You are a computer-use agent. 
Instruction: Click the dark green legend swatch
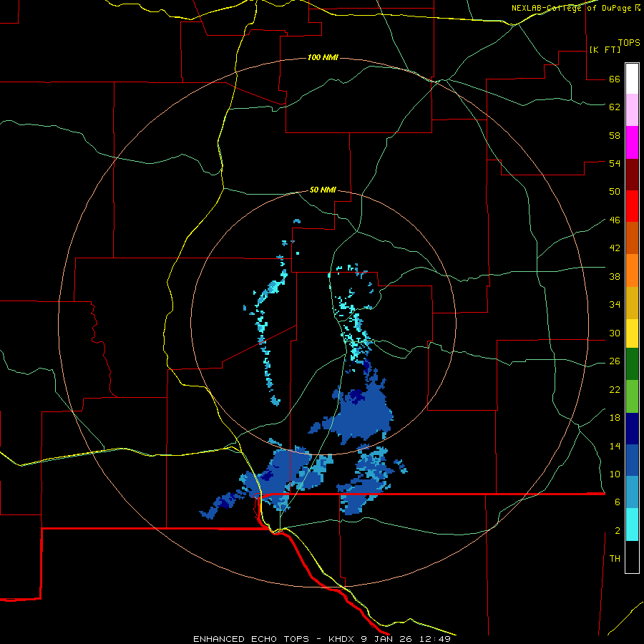click(632, 364)
